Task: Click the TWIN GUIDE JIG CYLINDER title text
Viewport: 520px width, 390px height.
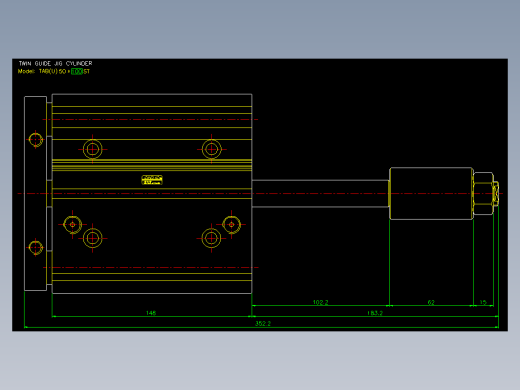Action: coord(55,63)
